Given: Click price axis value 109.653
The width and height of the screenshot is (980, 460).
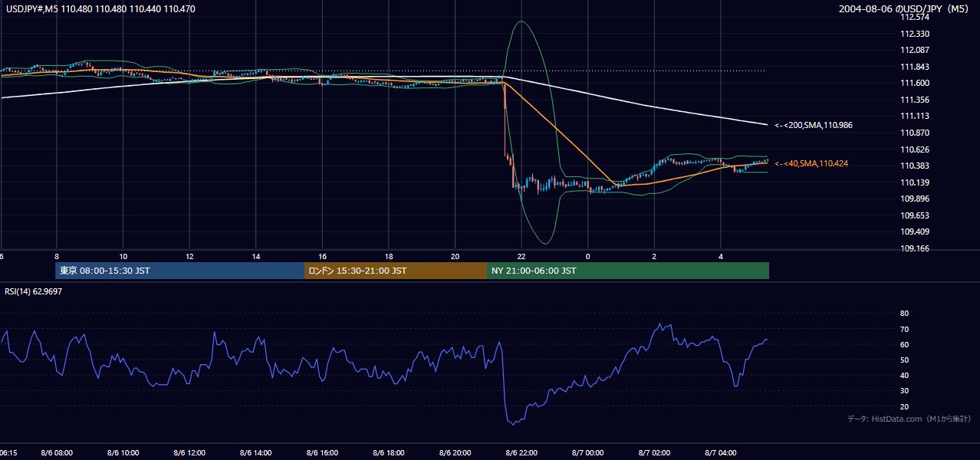Looking at the screenshot, I should pyautogui.click(x=915, y=215).
